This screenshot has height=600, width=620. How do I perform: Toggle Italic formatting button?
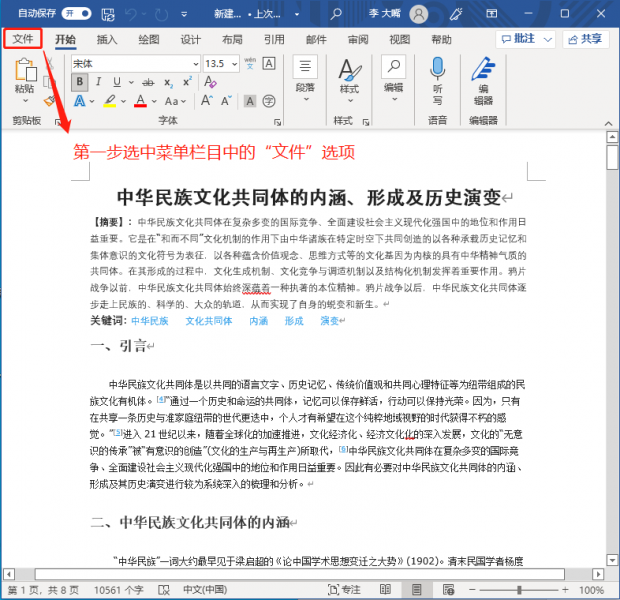98,82
